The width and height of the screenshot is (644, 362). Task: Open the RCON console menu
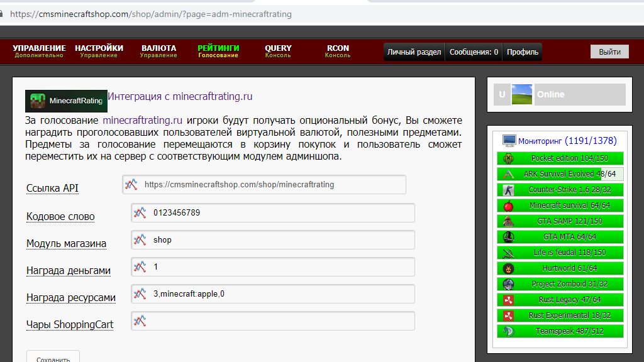click(338, 51)
